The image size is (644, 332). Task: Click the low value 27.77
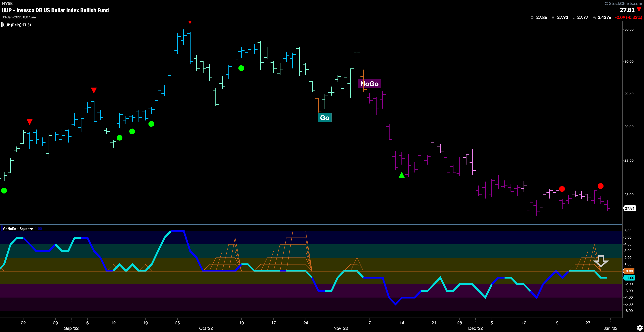[582, 18]
